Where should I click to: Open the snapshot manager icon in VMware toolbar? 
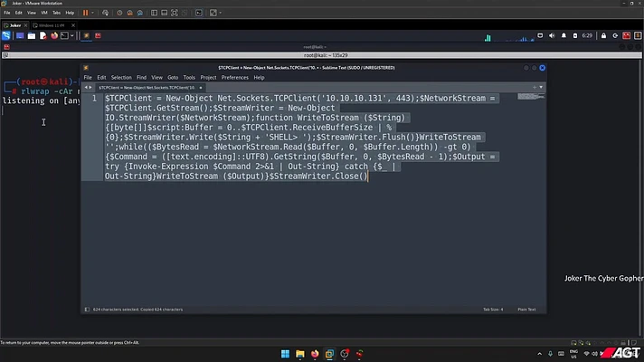140,13
